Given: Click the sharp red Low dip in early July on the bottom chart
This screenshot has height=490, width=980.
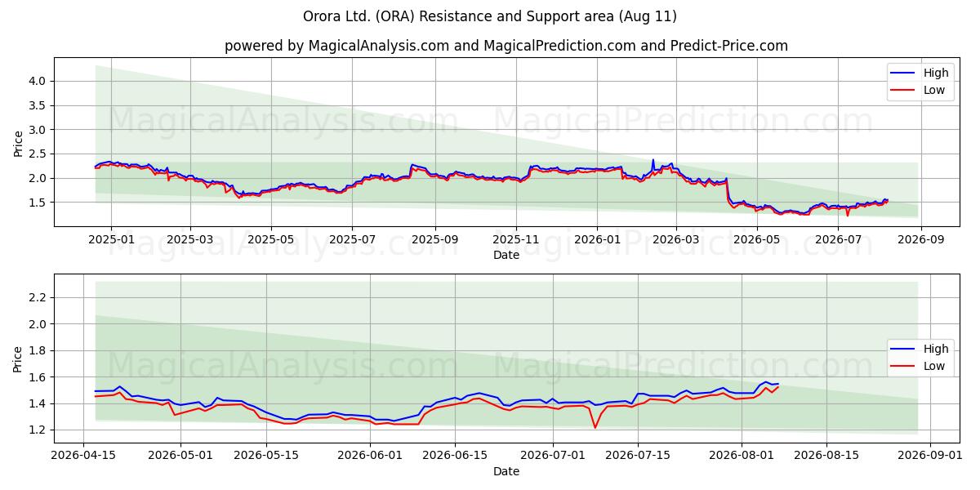Looking at the screenshot, I should (x=595, y=426).
